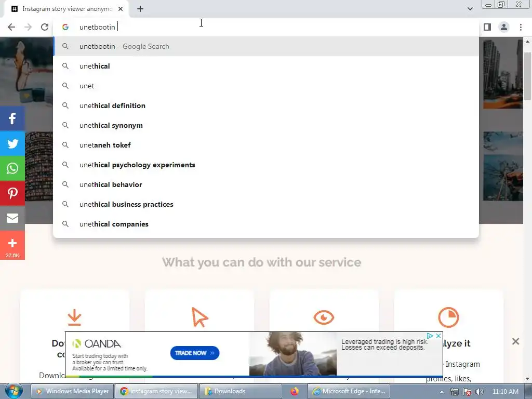Click the bearded man ad image
Screen dimensions: 532x399
click(293, 354)
